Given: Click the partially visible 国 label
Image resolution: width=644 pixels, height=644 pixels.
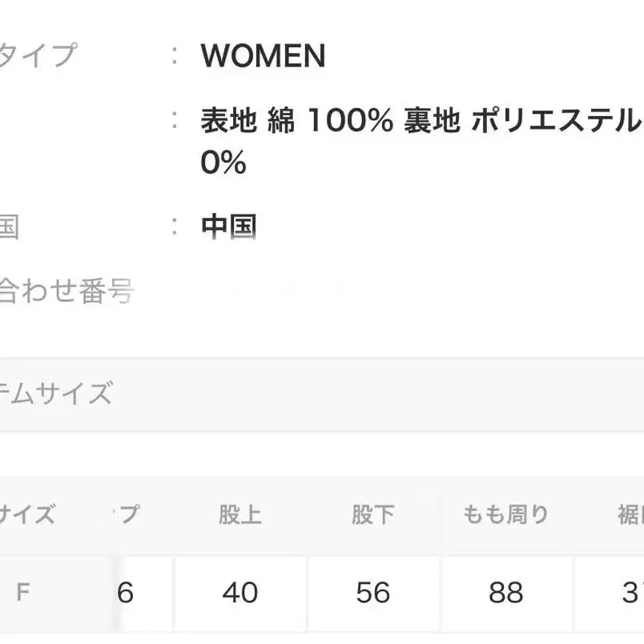Looking at the screenshot, I should pos(9,227).
